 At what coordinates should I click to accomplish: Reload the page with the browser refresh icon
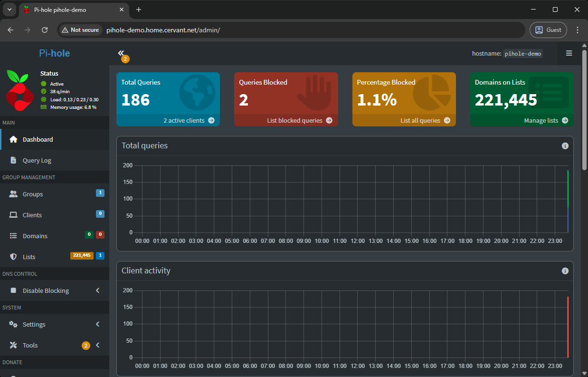[x=45, y=30]
